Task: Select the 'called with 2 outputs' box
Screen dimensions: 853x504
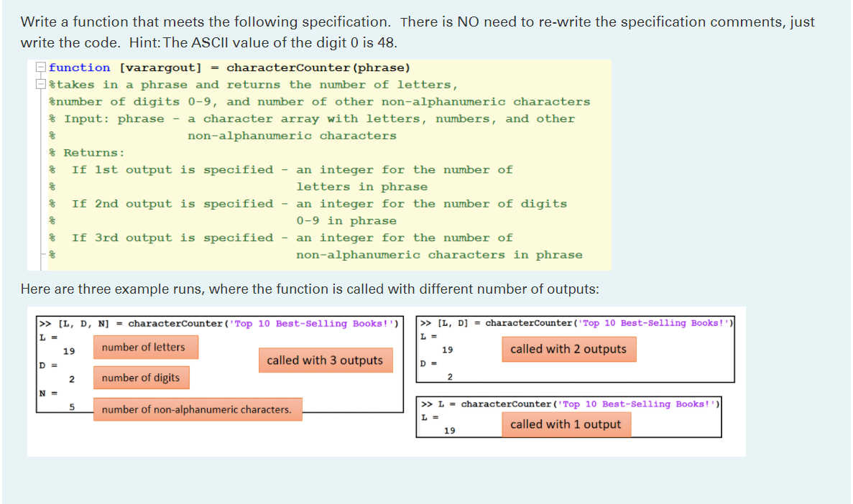Action: (569, 349)
